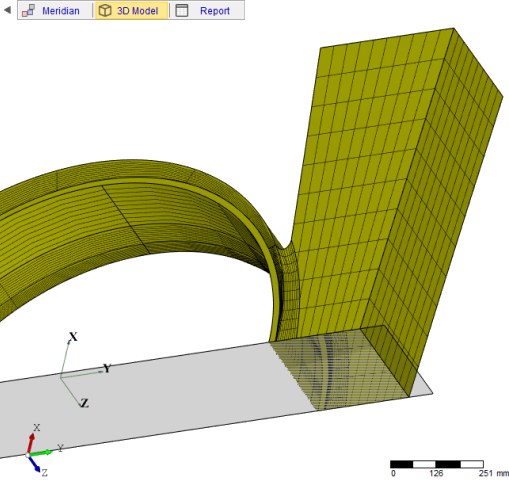Click the green Y axis arrow of triad

[42, 453]
